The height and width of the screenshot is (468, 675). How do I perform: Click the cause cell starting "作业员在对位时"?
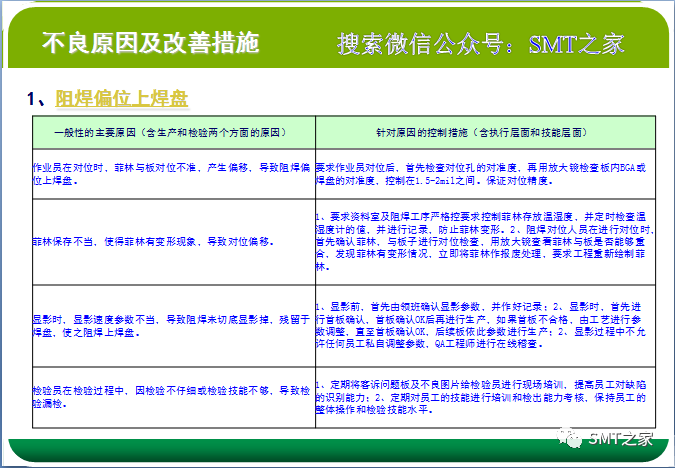pos(172,173)
